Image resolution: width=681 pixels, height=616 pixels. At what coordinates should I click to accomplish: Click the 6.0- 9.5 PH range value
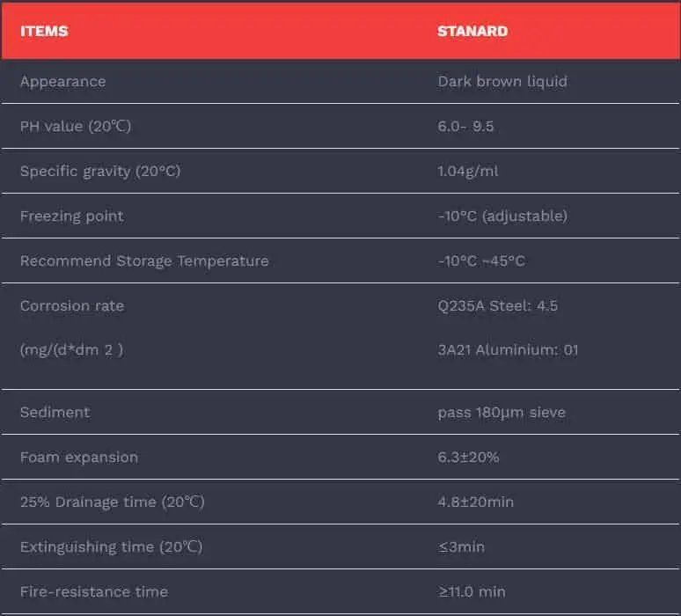coord(465,126)
